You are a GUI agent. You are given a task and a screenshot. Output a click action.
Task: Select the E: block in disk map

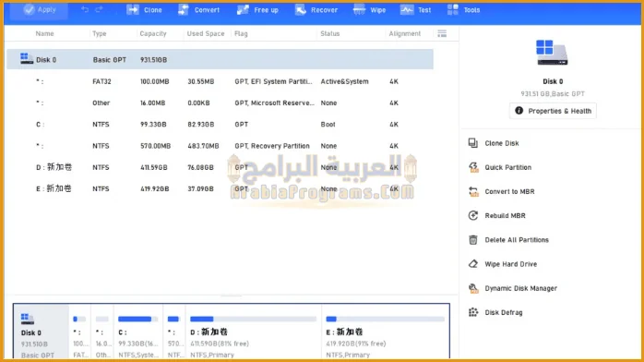coord(386,332)
